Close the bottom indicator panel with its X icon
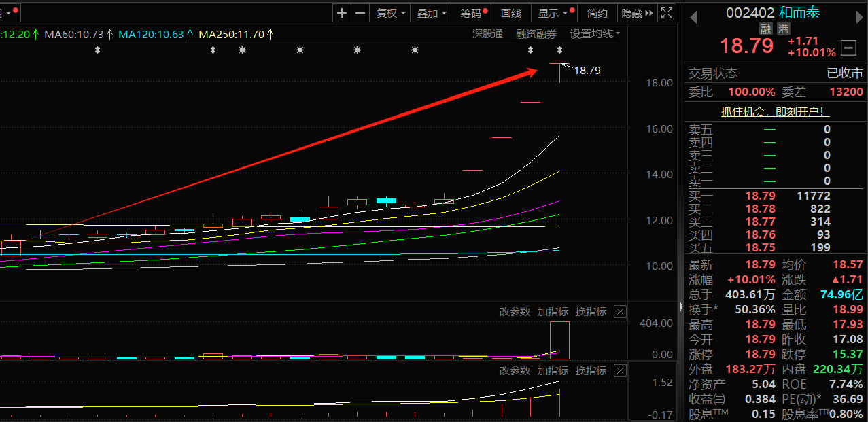Viewport: 868px width, 422px height. pos(619,370)
